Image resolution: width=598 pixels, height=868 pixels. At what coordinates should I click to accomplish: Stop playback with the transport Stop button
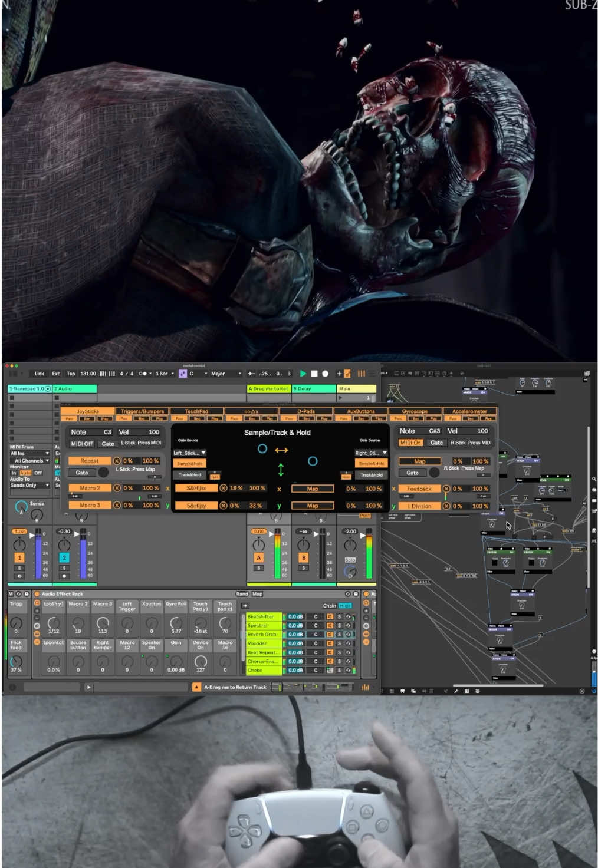coord(314,374)
